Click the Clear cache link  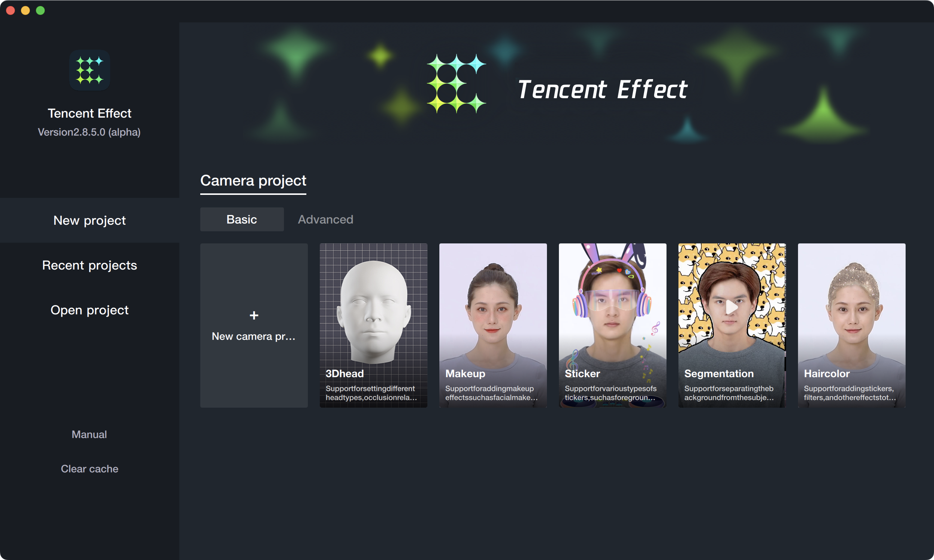(89, 469)
